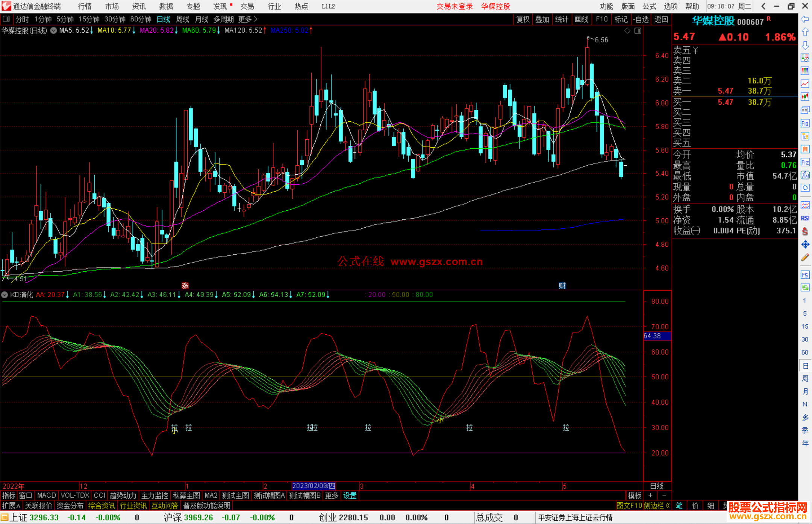Click the trend line chart sidebar icon

click(x=805, y=83)
